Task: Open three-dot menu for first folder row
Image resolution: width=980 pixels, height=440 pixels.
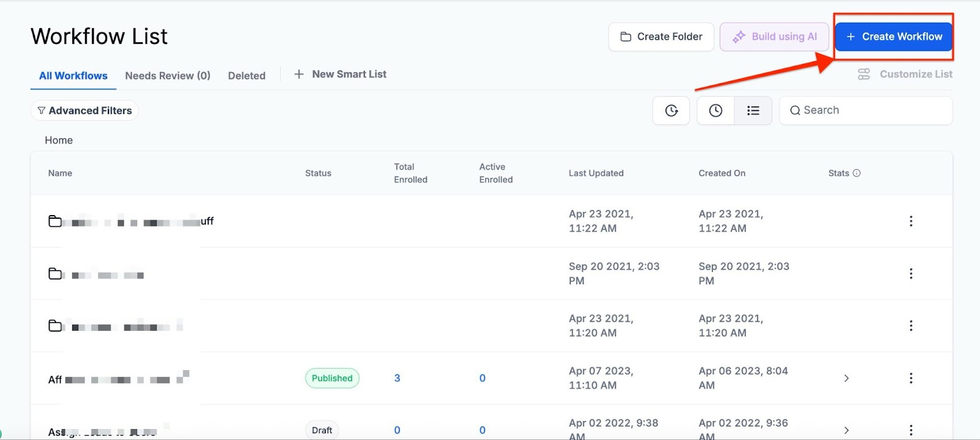Action: (x=911, y=221)
